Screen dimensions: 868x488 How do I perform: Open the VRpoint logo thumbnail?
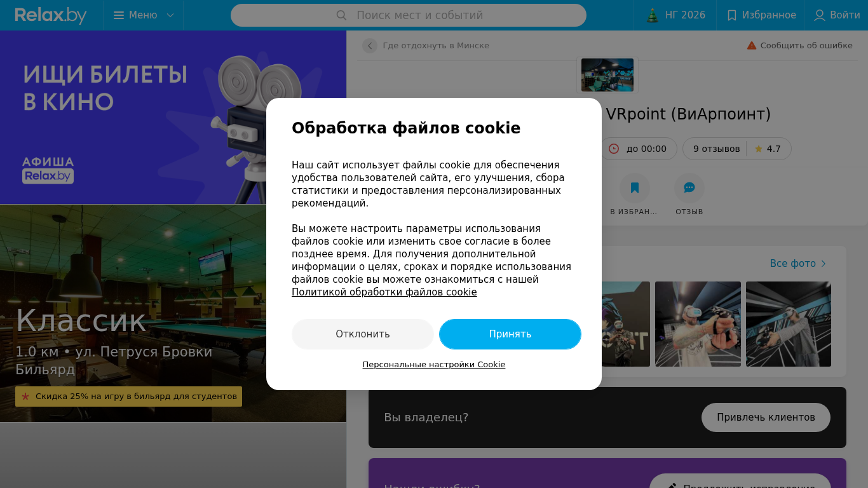pyautogui.click(x=607, y=75)
